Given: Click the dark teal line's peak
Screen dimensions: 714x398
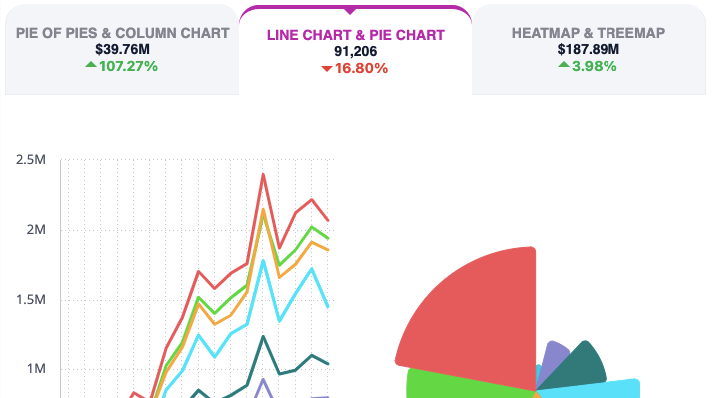Looking at the screenshot, I should (263, 337).
